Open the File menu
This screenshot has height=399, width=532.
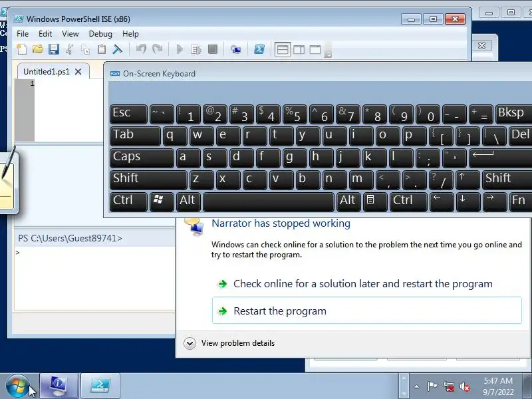tap(23, 34)
